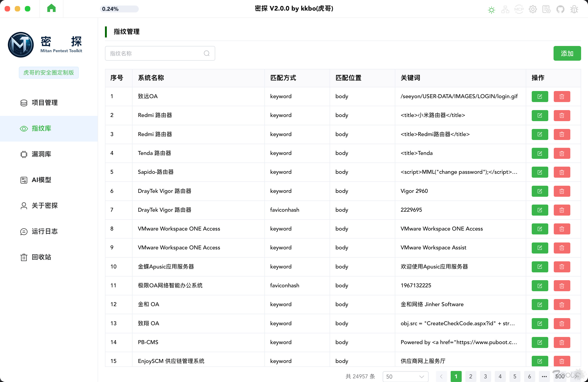Screen dimensions: 588x382
Task: Click the VMware Workspace ONE Access name in row 8
Action: [179, 229]
